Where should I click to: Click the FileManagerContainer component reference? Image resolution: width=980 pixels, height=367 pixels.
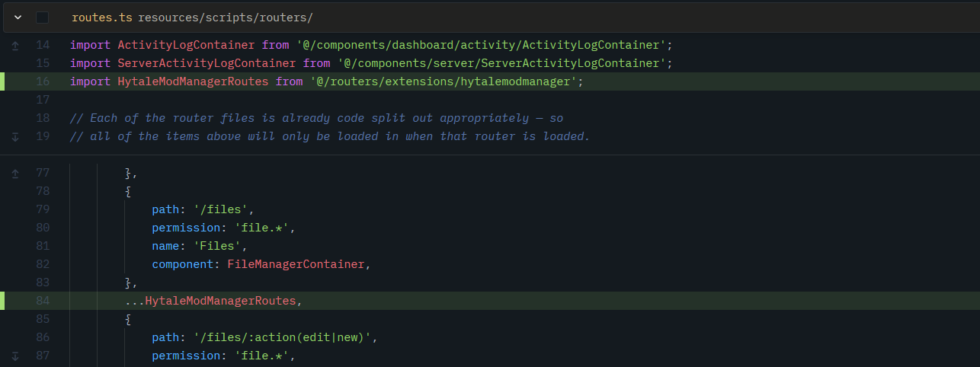tap(296, 264)
